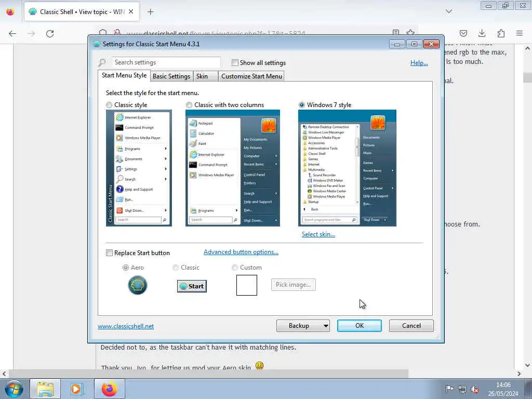The image size is (532, 399).
Task: Select Windows 7 style radio button
Action: pos(302,105)
